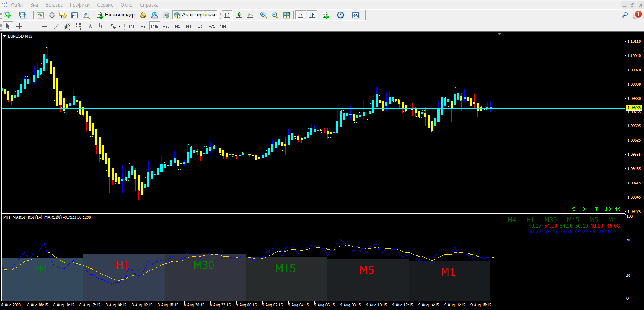This screenshot has width=644, height=310.
Task: Open virtual hosting cloud icon
Action: point(154,15)
